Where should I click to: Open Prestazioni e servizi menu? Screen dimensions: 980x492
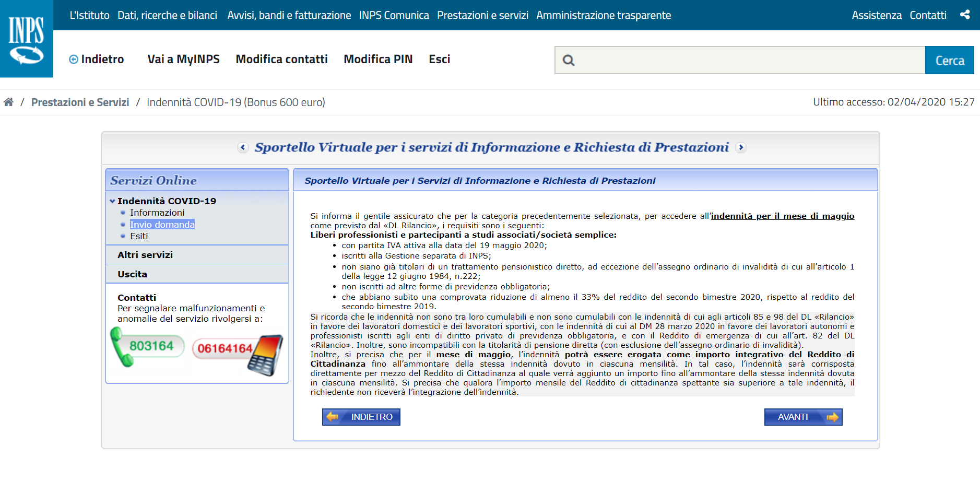click(x=483, y=15)
